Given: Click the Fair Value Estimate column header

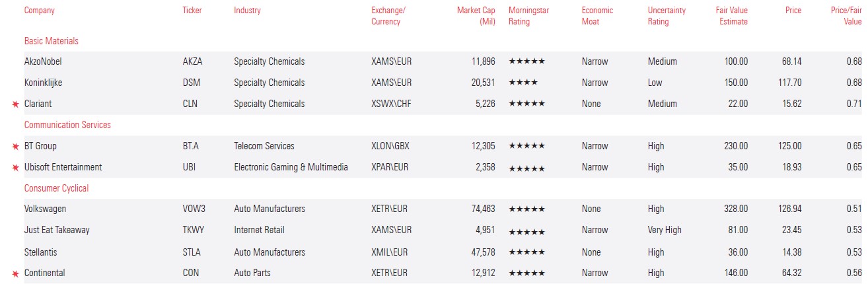Looking at the screenshot, I should (732, 16).
